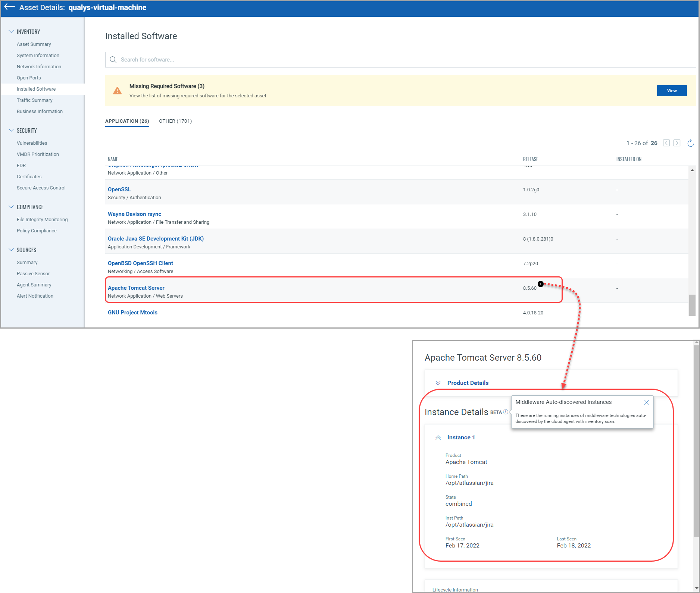
Task: Click First Seen date Feb 17, 2022
Action: click(x=462, y=546)
